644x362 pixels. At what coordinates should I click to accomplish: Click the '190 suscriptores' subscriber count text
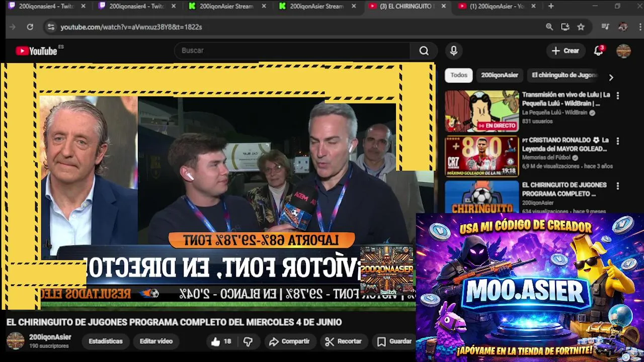pos(49,346)
